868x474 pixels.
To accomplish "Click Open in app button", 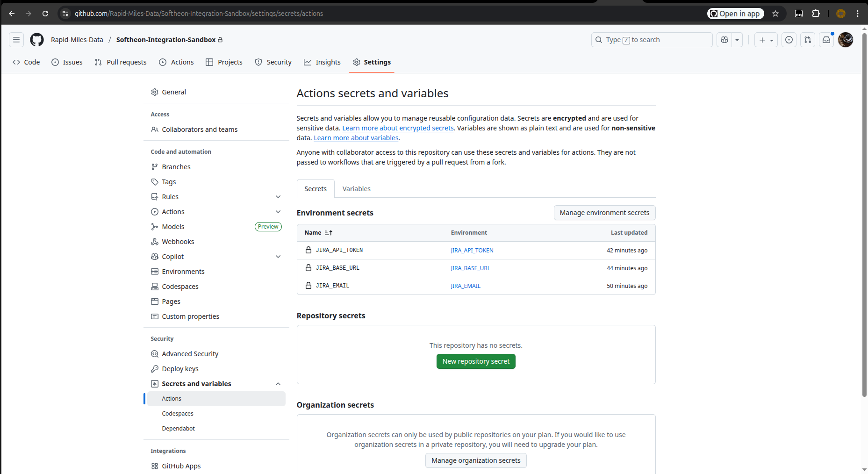I will click(736, 14).
